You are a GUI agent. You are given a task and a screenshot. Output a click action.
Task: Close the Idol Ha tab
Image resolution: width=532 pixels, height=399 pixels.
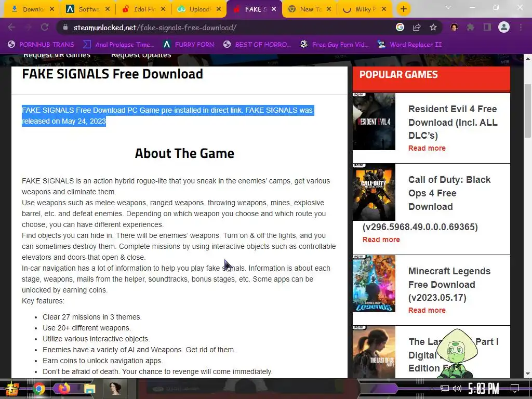(163, 9)
